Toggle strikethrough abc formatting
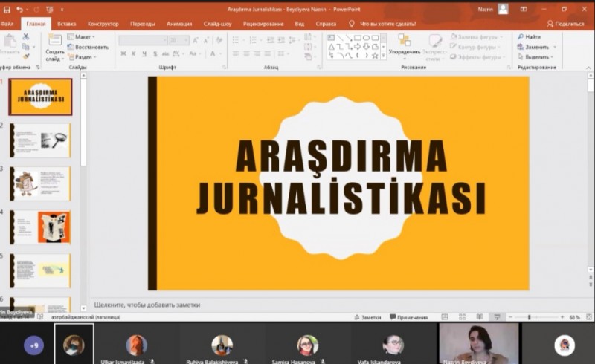 [165, 53]
